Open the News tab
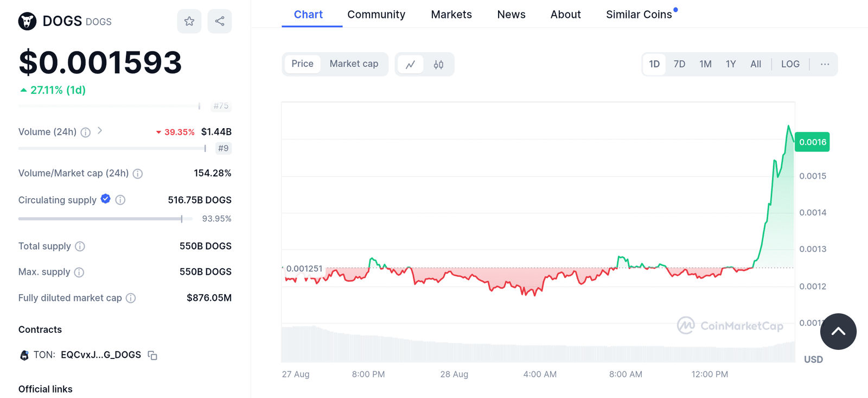The height and width of the screenshot is (398, 868). tap(511, 15)
